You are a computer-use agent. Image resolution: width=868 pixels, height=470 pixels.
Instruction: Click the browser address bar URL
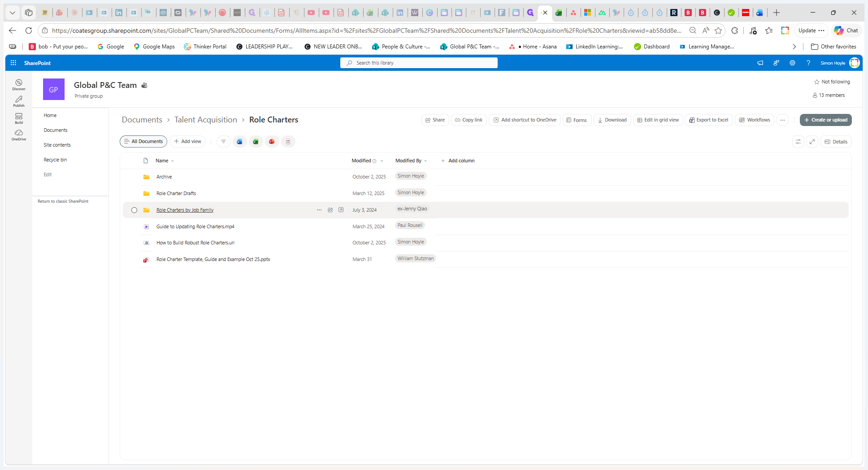[x=367, y=30]
